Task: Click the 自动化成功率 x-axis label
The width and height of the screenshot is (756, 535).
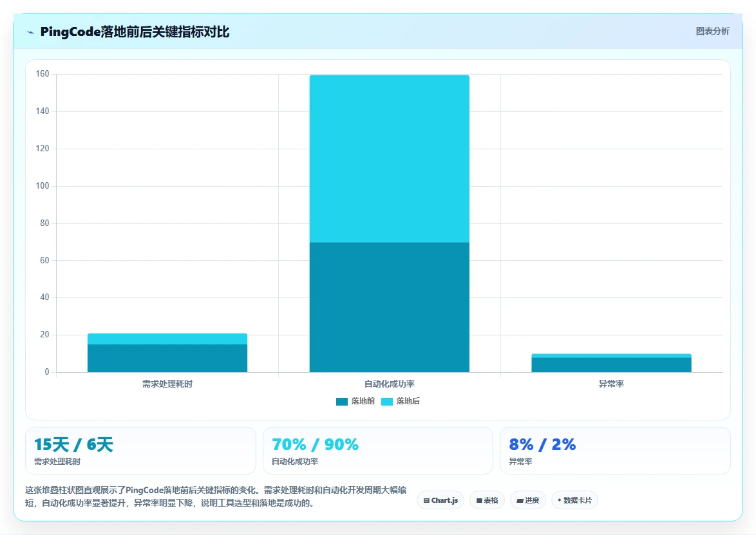Action: click(x=390, y=384)
